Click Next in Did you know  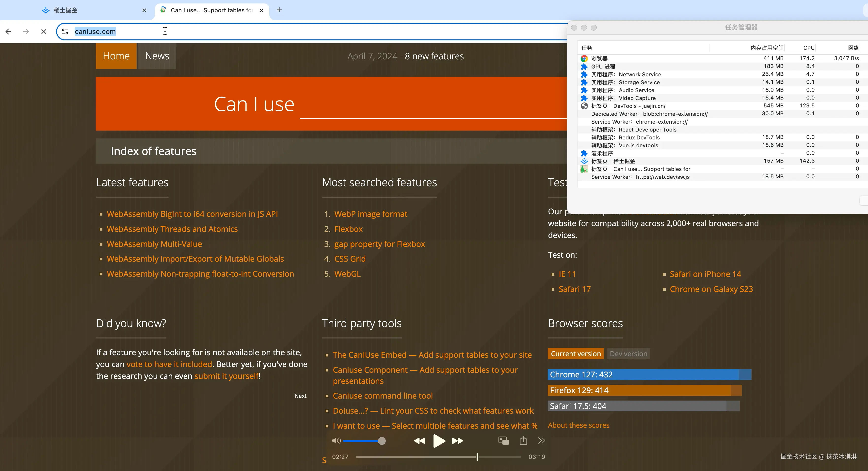[300, 396]
